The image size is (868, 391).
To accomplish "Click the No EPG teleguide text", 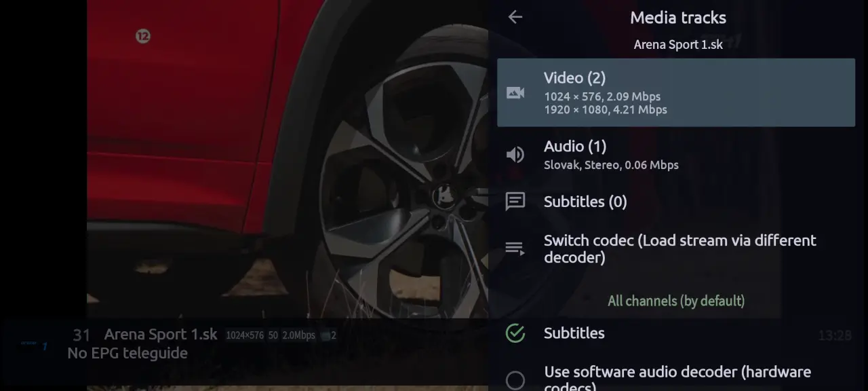I will click(127, 353).
